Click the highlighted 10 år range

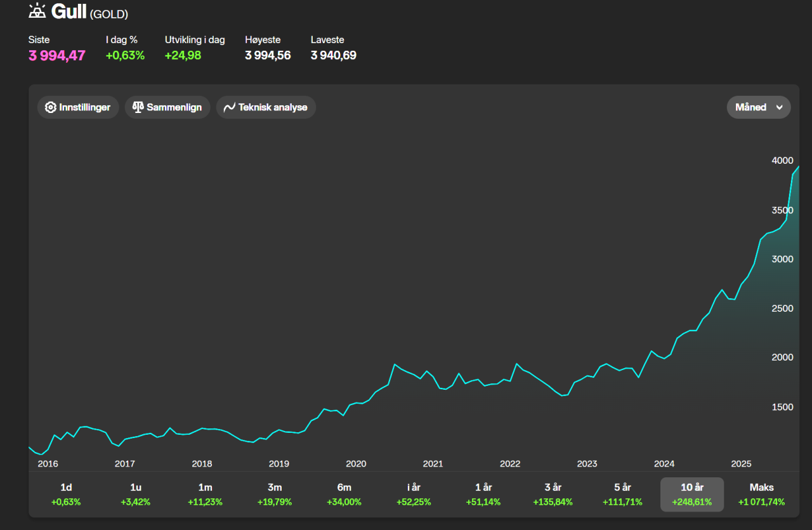click(x=691, y=494)
